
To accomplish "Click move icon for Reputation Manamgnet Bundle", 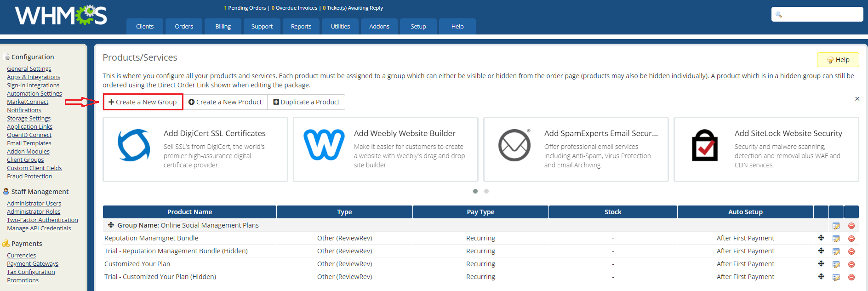I will point(821,238).
